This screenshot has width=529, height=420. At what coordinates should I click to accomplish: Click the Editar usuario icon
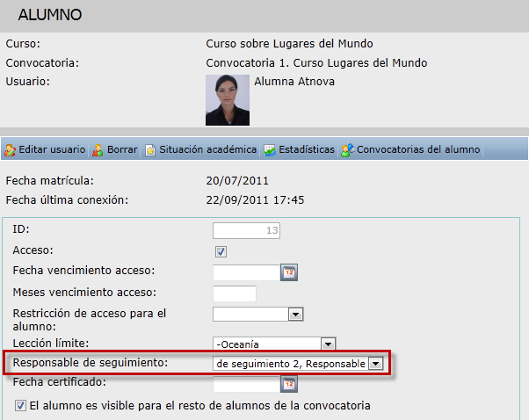10,150
